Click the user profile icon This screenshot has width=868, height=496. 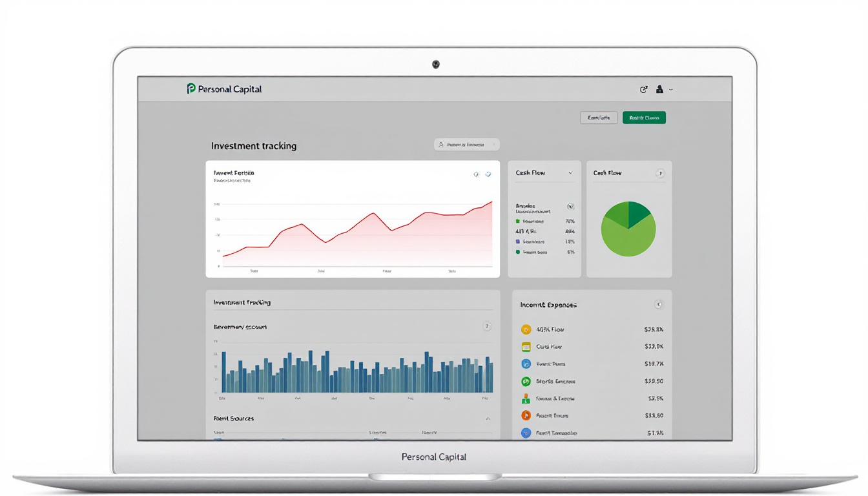[x=659, y=89]
